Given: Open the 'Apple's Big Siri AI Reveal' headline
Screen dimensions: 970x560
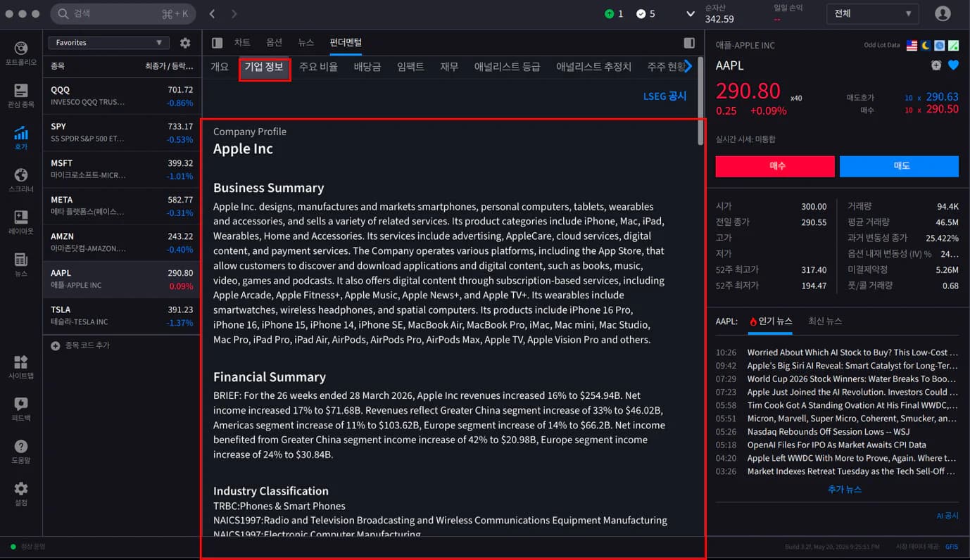Looking at the screenshot, I should pos(852,366).
